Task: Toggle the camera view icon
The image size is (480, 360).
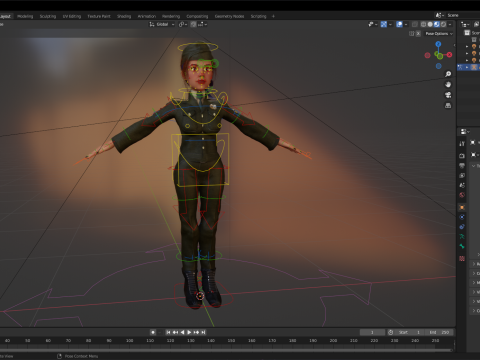Action: click(x=448, y=95)
